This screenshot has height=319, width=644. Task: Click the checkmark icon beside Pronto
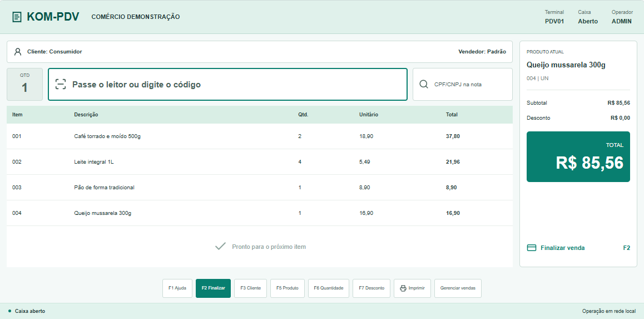(221, 247)
